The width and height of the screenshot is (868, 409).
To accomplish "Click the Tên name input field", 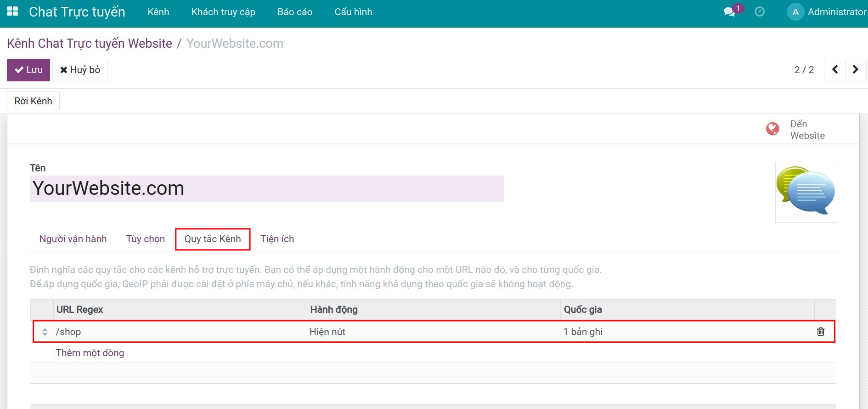I will pos(266,189).
